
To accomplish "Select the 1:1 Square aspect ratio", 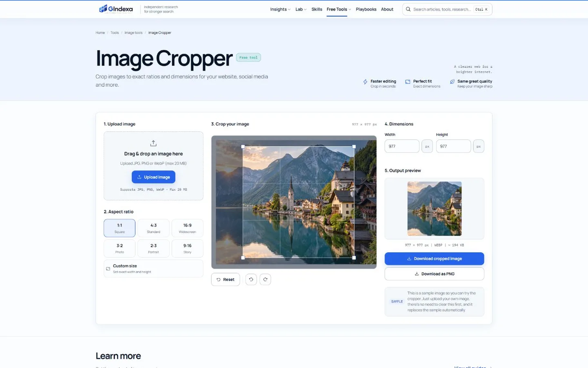I will [x=120, y=228].
